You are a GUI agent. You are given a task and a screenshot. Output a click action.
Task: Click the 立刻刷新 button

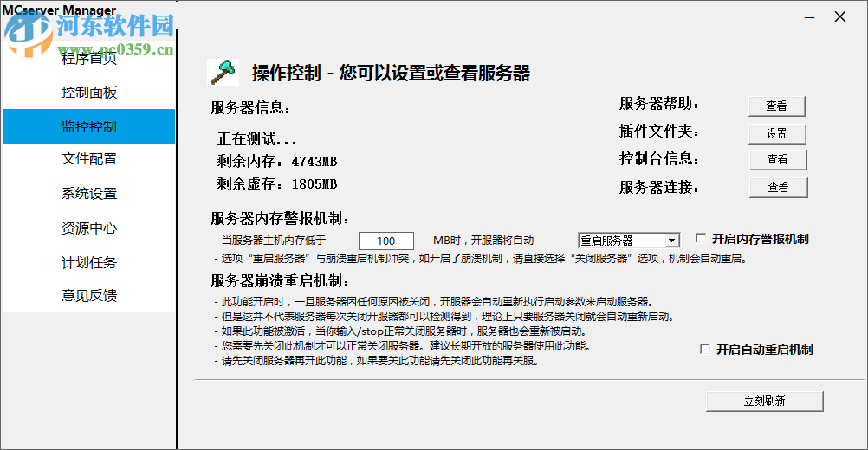(765, 402)
